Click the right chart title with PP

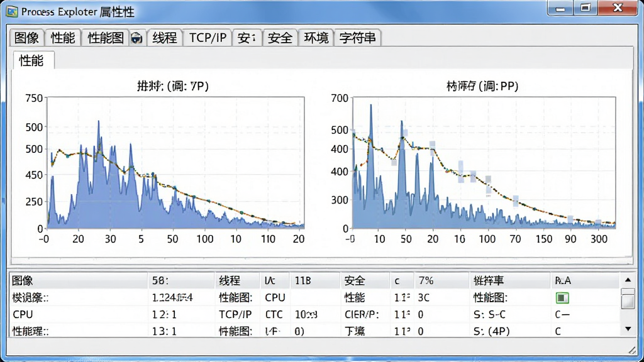[482, 85]
